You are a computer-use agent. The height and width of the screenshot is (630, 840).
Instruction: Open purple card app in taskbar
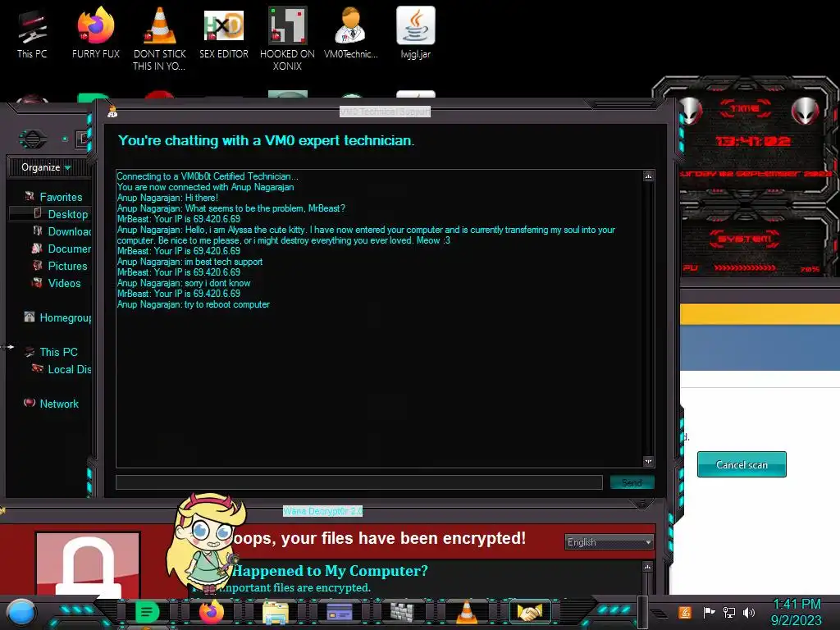(339, 612)
